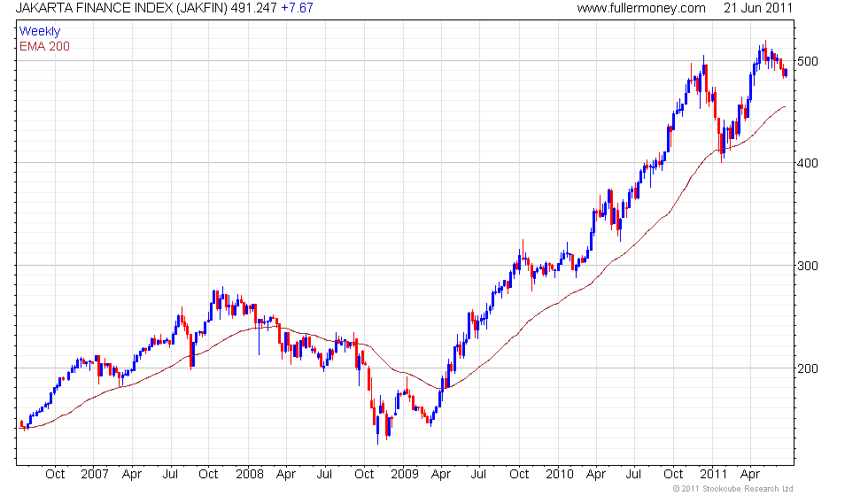Click the 500 price axis label

808,61
